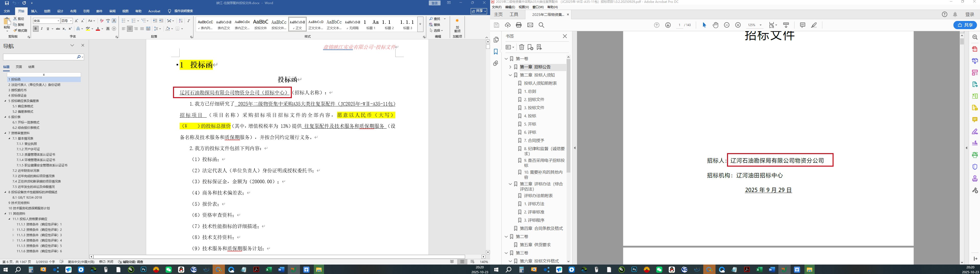
Task: Open the 编辑(E) menu in Acrobat
Action: 510,7
